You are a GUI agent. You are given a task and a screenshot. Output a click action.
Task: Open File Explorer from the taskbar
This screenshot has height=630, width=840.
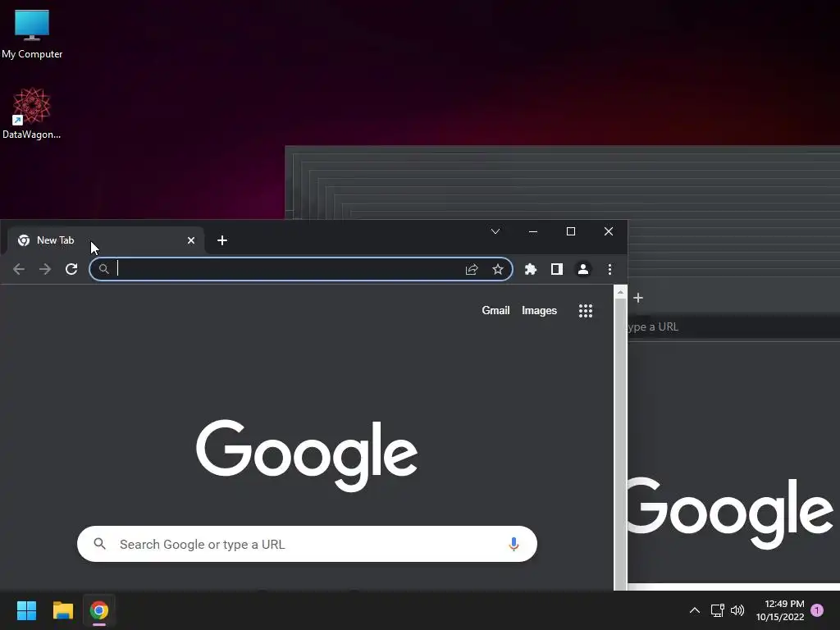pos(62,610)
